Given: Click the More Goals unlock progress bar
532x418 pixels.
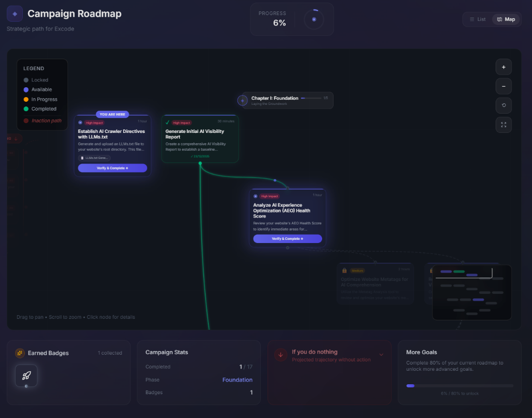Looking at the screenshot, I should coord(459,385).
